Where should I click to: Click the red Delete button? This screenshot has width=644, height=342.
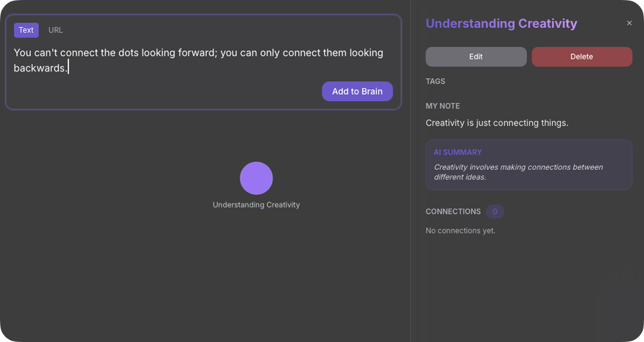(x=582, y=56)
